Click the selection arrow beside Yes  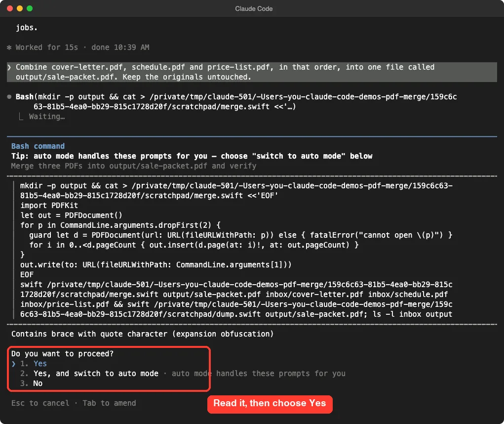(x=13, y=364)
